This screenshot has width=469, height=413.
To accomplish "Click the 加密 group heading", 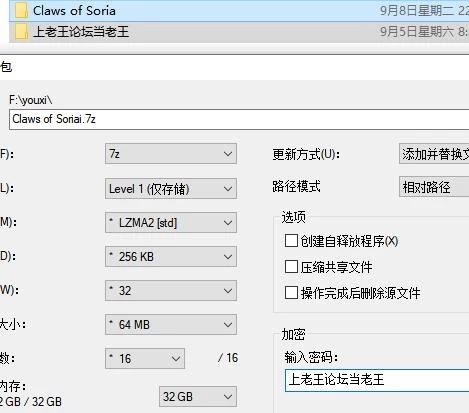I will (293, 334).
